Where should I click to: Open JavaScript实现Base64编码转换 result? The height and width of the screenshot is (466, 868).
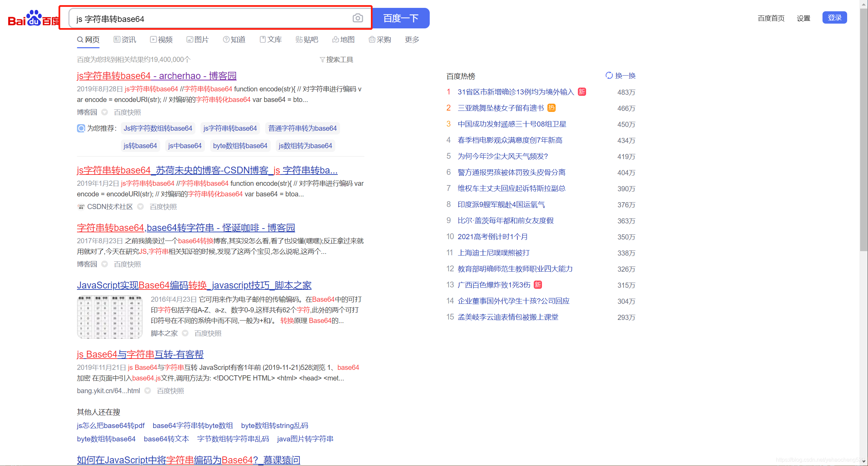pos(194,285)
